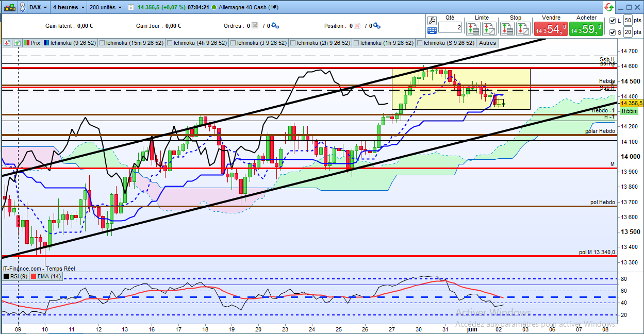The image size is (644, 334).
Task: Click the IT-Finance.com - Temps Réel text
Action: pos(39,269)
